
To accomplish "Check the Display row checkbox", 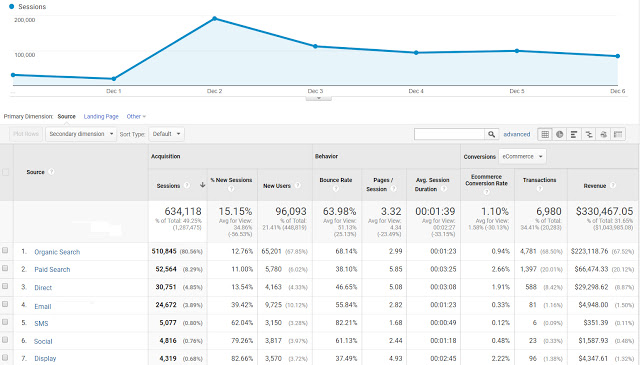I will pyautogui.click(x=5, y=358).
